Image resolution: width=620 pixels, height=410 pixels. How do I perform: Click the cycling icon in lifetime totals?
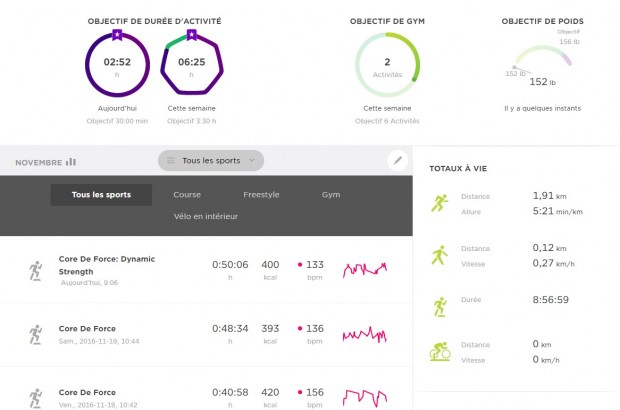[439, 351]
